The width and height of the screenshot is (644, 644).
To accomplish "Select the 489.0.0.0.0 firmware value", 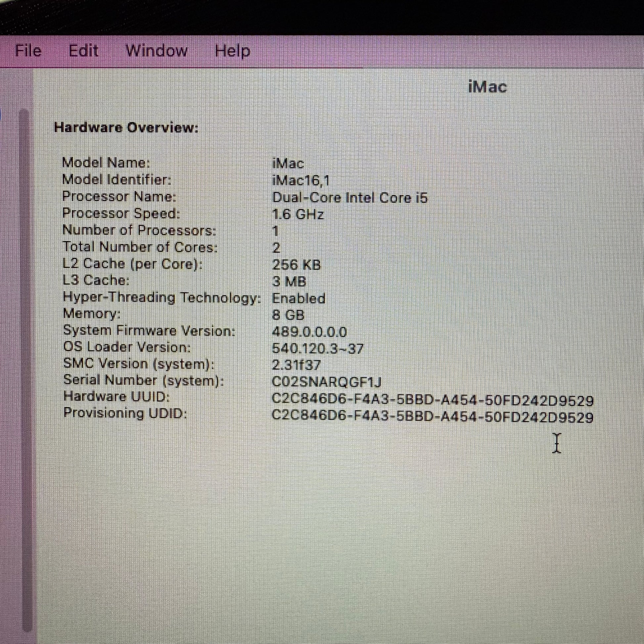I will click(309, 332).
